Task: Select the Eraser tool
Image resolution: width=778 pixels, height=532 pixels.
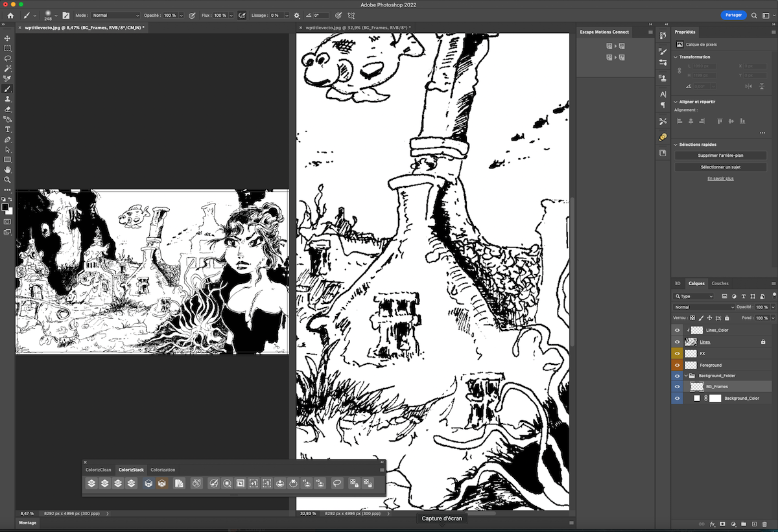Action: pos(8,109)
